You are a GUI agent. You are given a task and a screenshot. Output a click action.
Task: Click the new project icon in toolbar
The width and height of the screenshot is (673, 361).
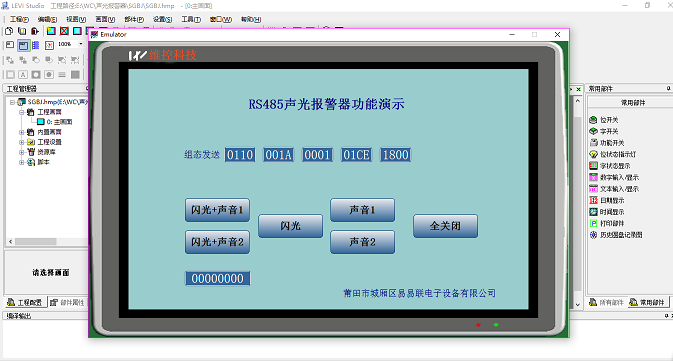(9, 31)
